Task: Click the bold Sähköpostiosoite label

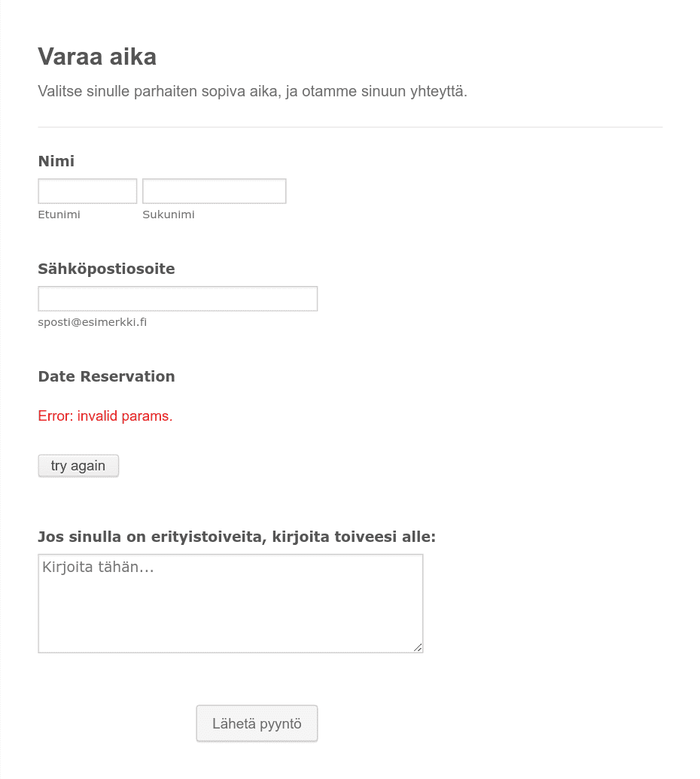Action: click(x=106, y=269)
